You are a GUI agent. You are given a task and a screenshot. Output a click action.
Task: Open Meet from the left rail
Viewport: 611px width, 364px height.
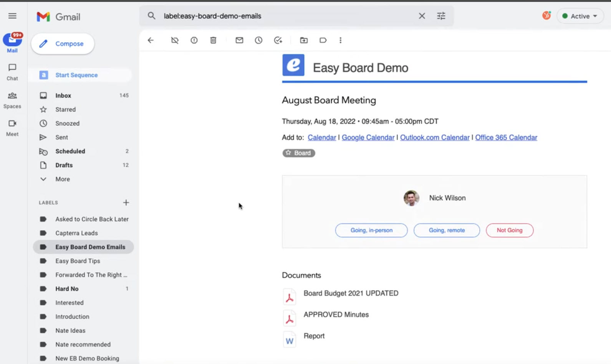tap(12, 128)
